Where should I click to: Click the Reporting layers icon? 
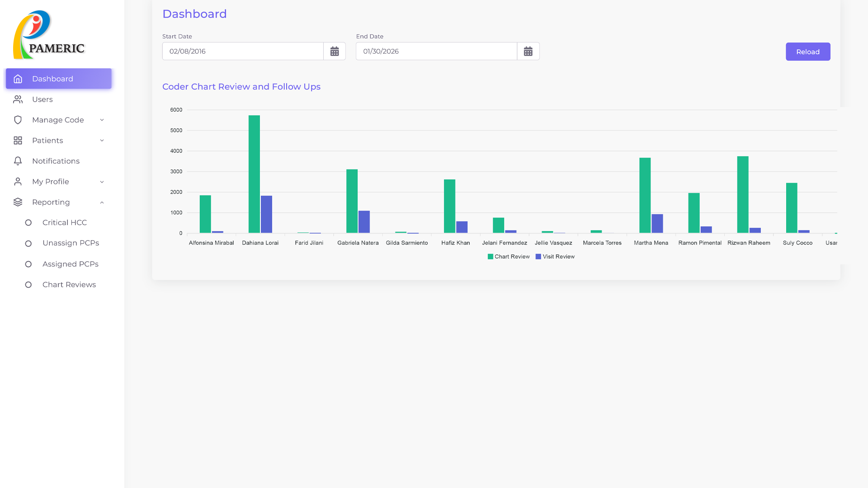18,202
